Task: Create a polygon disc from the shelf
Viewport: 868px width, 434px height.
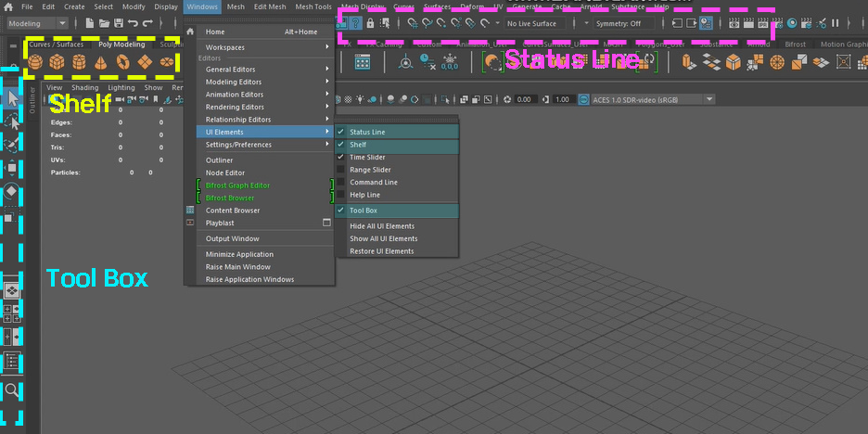Action: coord(165,62)
